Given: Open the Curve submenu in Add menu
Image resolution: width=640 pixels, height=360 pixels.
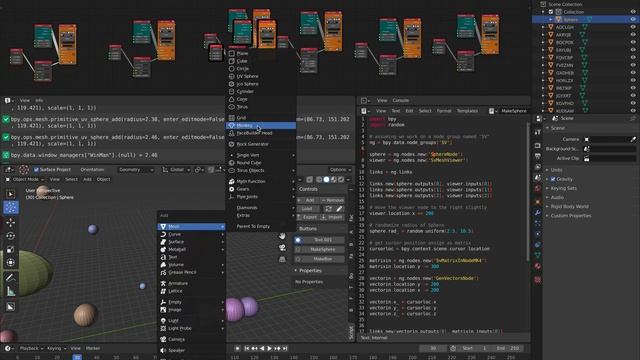Looking at the screenshot, I should click(x=191, y=234).
